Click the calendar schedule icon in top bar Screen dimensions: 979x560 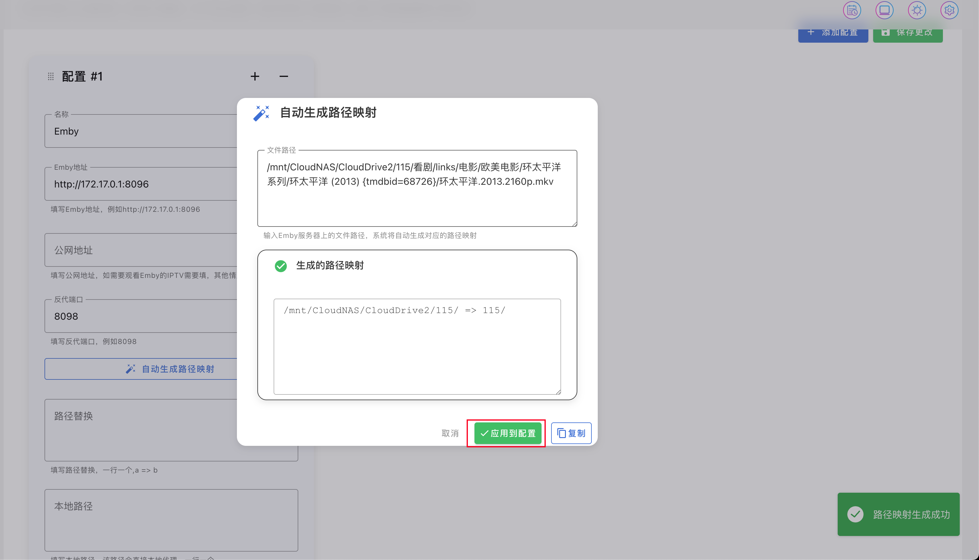tap(852, 11)
